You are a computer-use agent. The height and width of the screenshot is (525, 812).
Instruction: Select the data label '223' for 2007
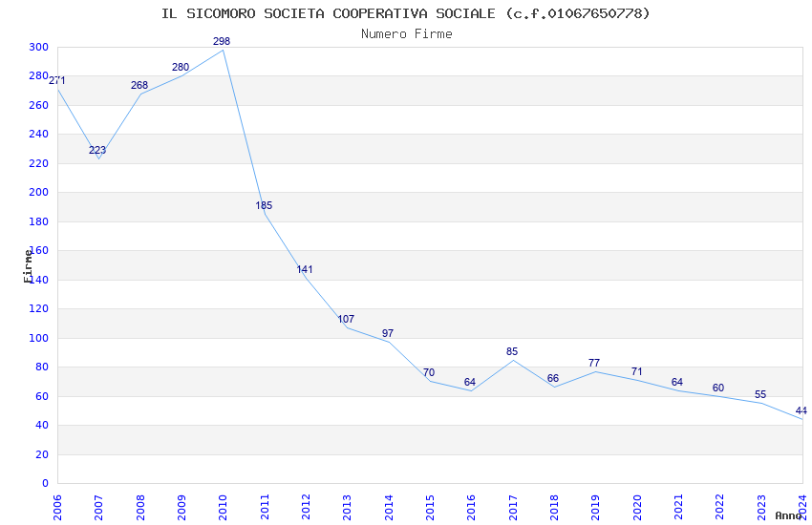tap(97, 151)
